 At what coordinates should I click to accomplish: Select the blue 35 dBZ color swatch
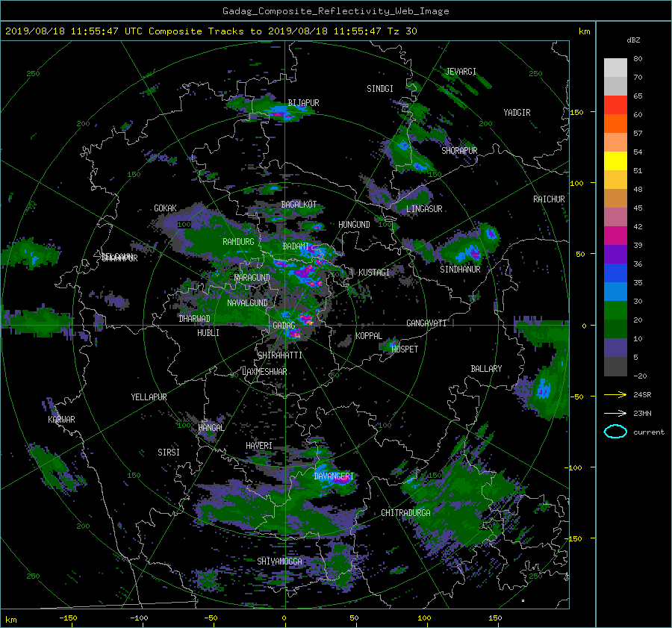(615, 273)
